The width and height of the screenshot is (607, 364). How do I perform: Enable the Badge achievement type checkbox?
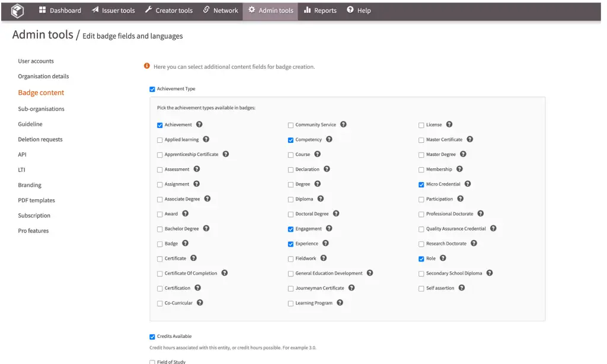[160, 244]
